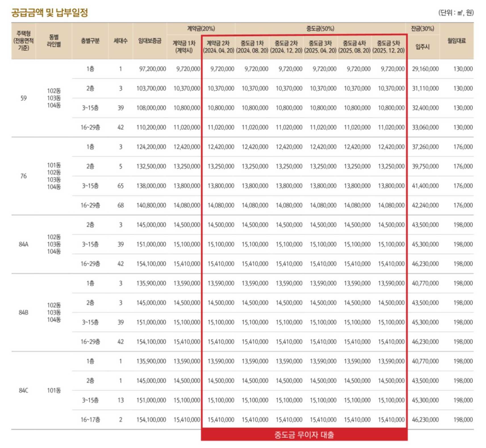Click household count 13 in 84C rows

tap(120, 401)
